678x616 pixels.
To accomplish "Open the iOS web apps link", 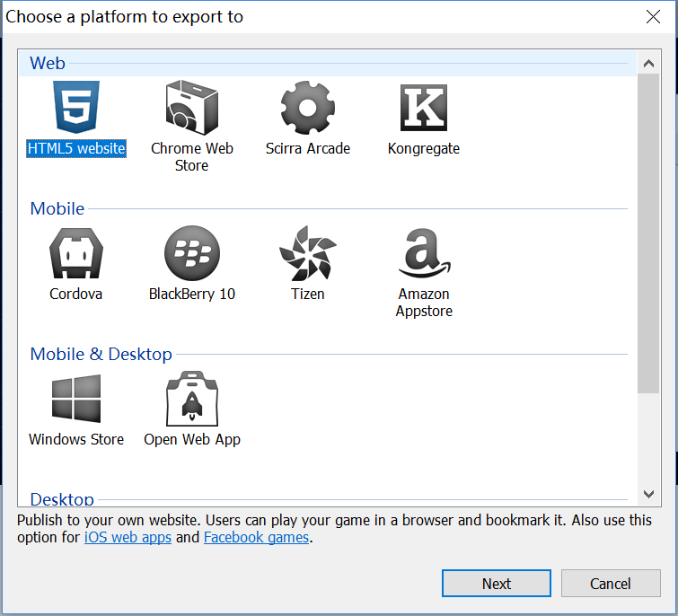I will pos(128,537).
